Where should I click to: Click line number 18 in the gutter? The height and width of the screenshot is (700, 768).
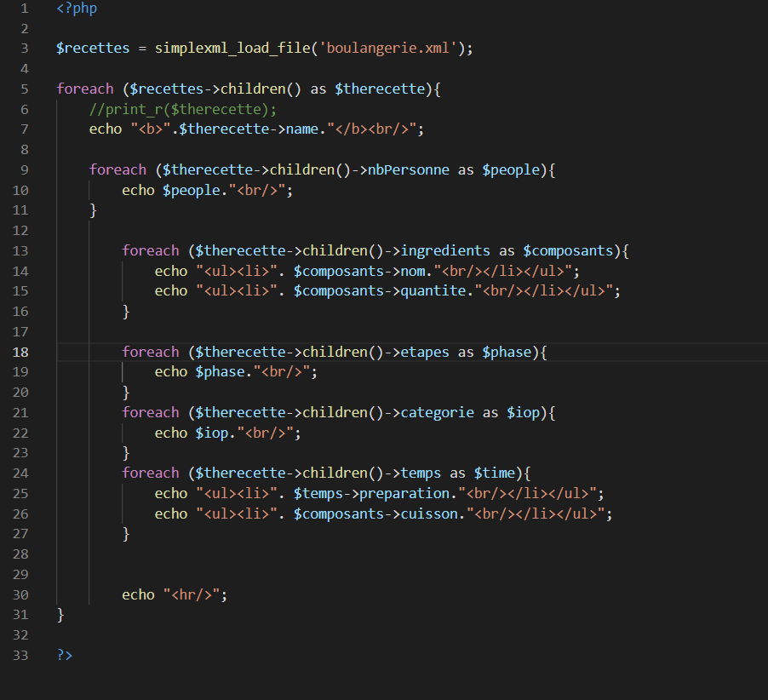point(20,353)
